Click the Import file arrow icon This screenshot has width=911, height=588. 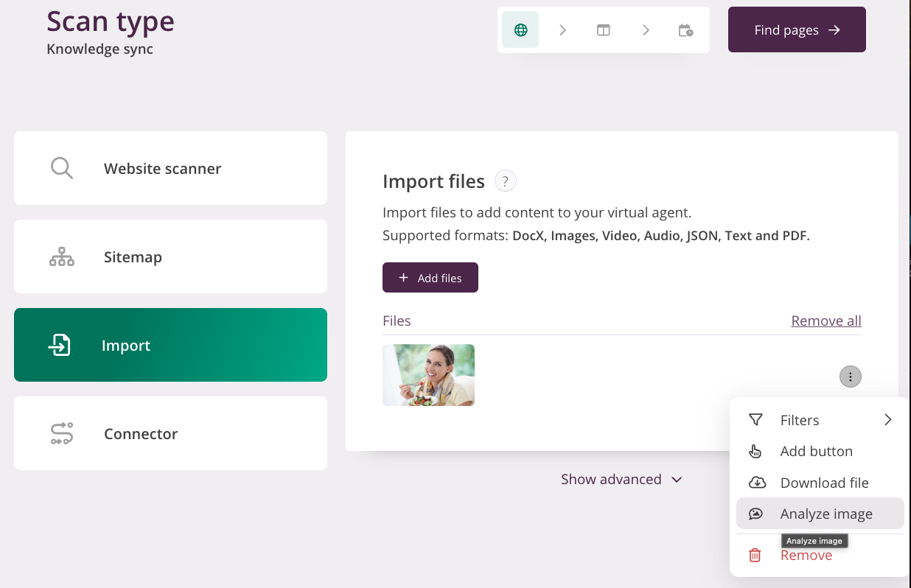coord(60,345)
